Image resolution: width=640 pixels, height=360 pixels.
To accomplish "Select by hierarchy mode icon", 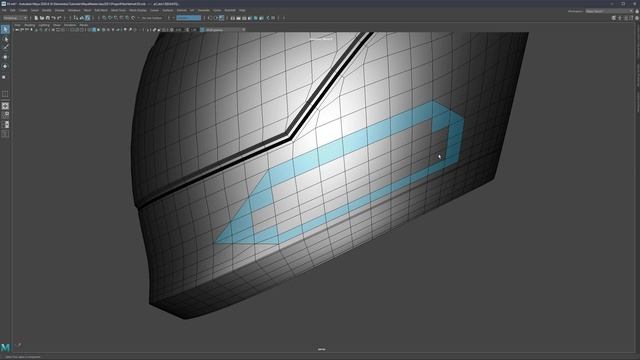I will (76, 18).
